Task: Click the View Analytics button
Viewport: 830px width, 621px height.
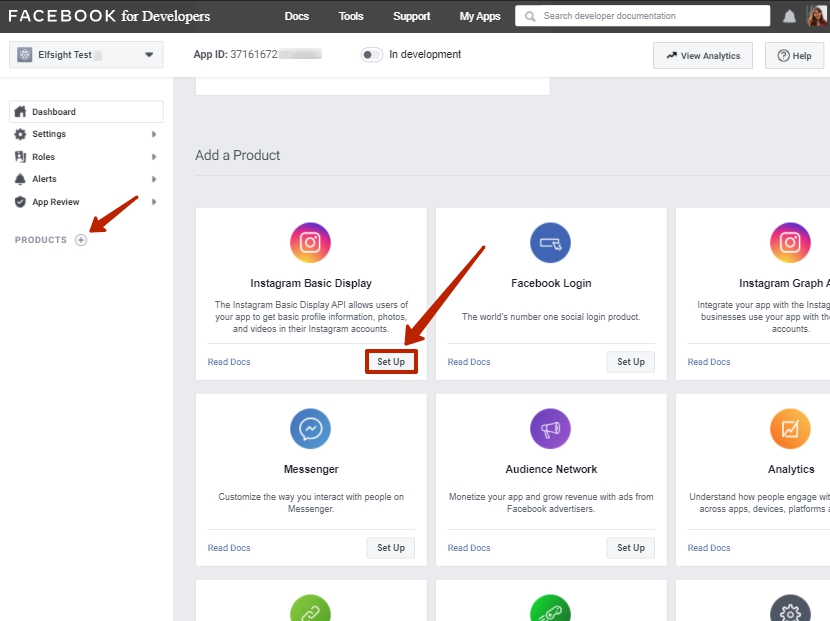Action: 703,56
